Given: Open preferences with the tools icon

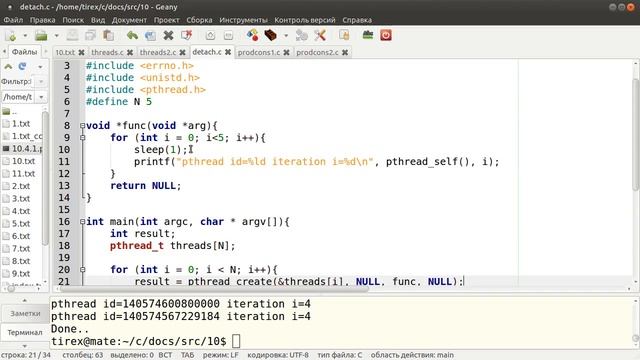Looking at the screenshot, I should click(x=320, y=36).
